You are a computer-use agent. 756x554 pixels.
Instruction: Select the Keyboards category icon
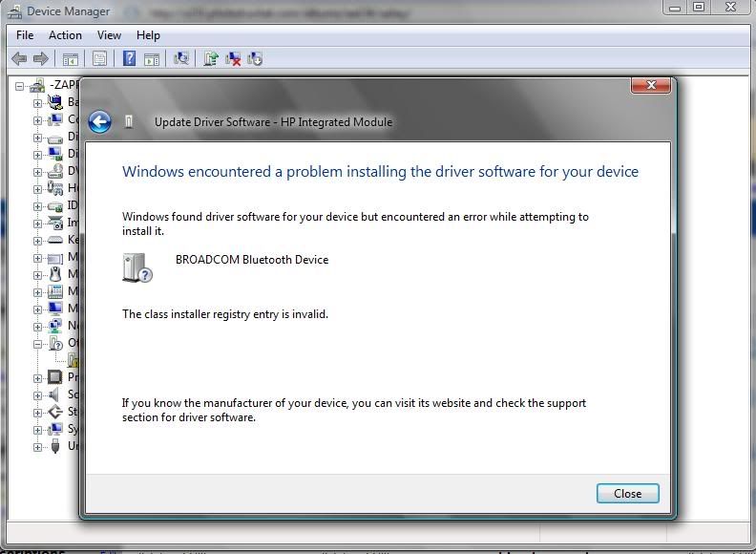pyautogui.click(x=55, y=240)
